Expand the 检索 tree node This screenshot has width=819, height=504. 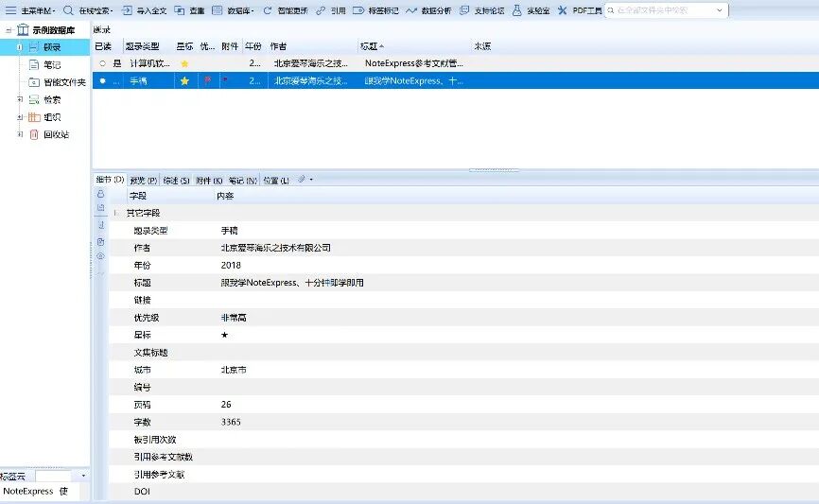click(20, 99)
